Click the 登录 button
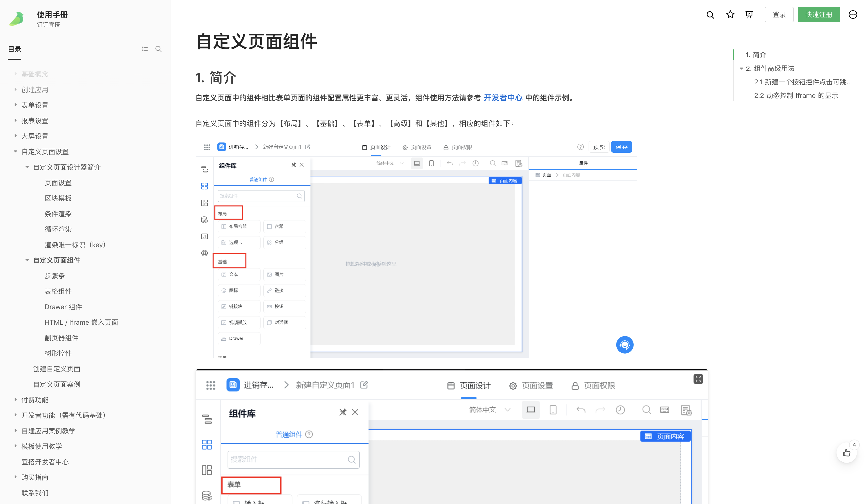This screenshot has height=504, width=868. click(x=779, y=15)
